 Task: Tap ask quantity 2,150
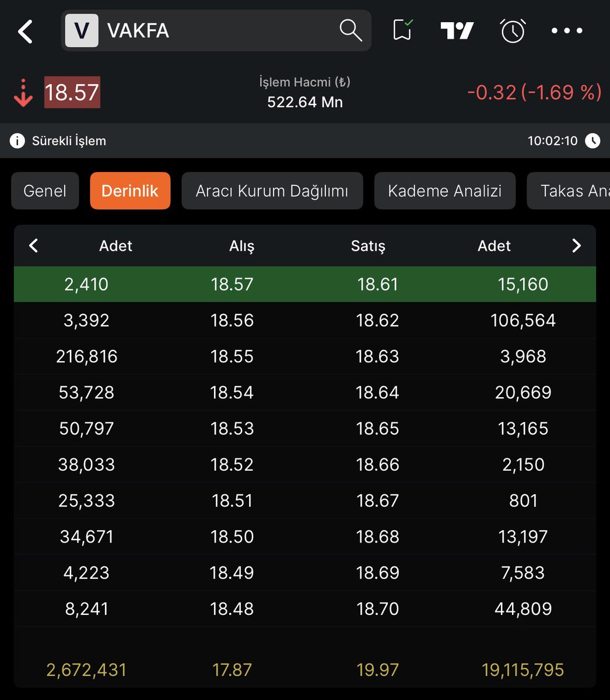coord(523,465)
